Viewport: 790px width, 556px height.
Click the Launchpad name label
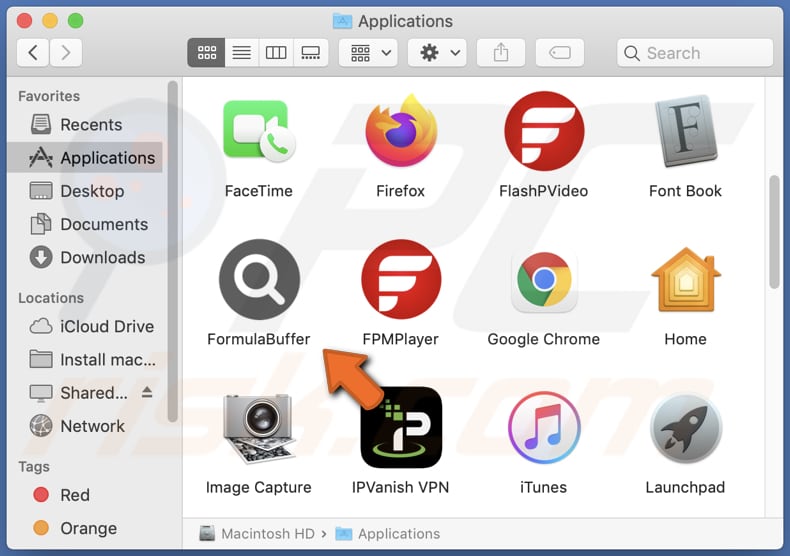(685, 487)
